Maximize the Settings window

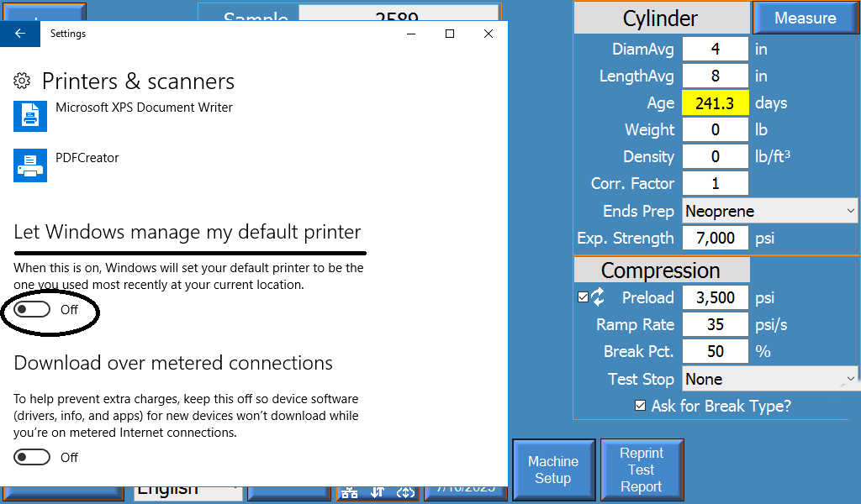click(450, 34)
